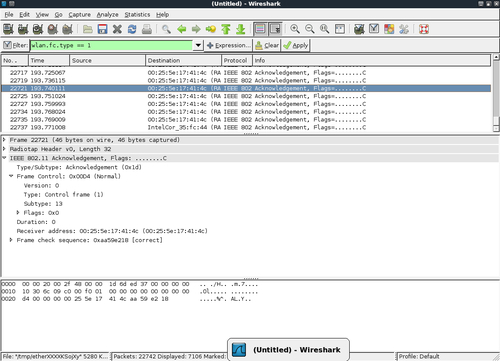Open the Statistics menu
Image resolution: width=500 pixels, height=361 pixels.
click(x=137, y=15)
